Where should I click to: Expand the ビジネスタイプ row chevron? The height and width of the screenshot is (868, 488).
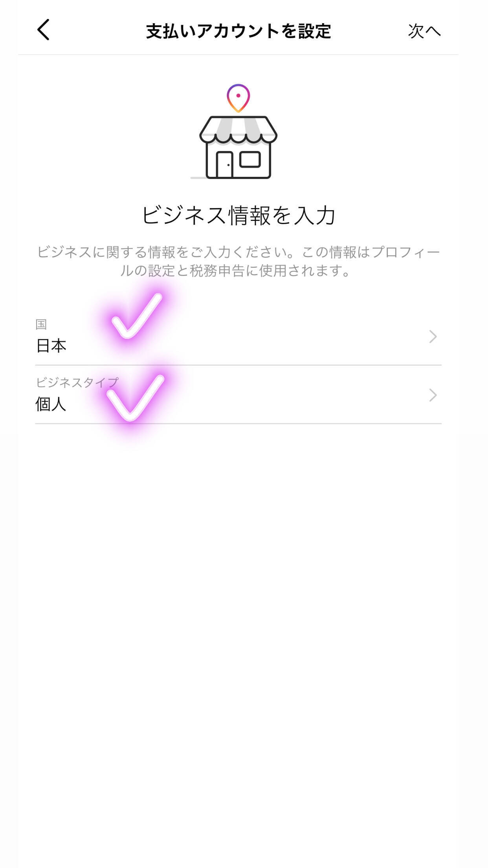pos(433,395)
